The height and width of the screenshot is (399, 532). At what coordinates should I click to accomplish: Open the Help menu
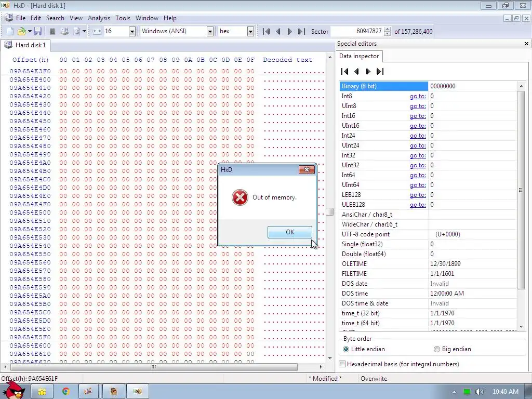coord(170,18)
